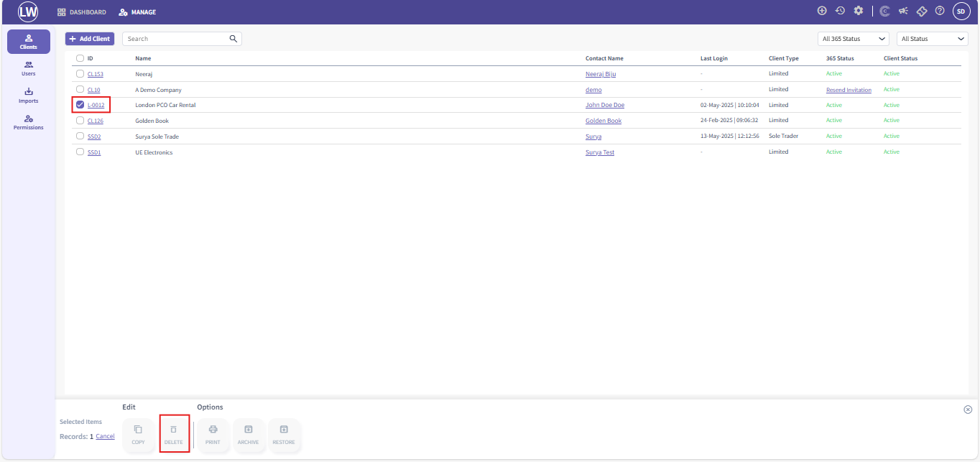Open the help question mark icon
This screenshot has width=980, height=462.
click(x=940, y=11)
